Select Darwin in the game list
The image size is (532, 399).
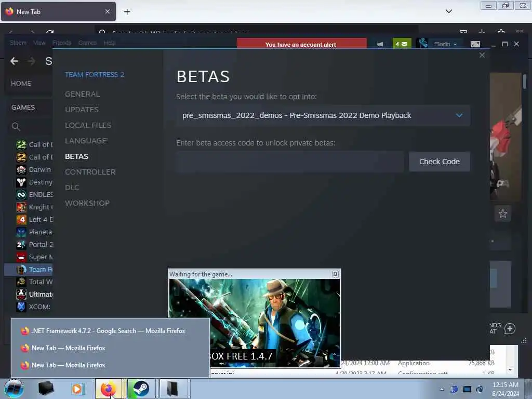pyautogui.click(x=34, y=170)
